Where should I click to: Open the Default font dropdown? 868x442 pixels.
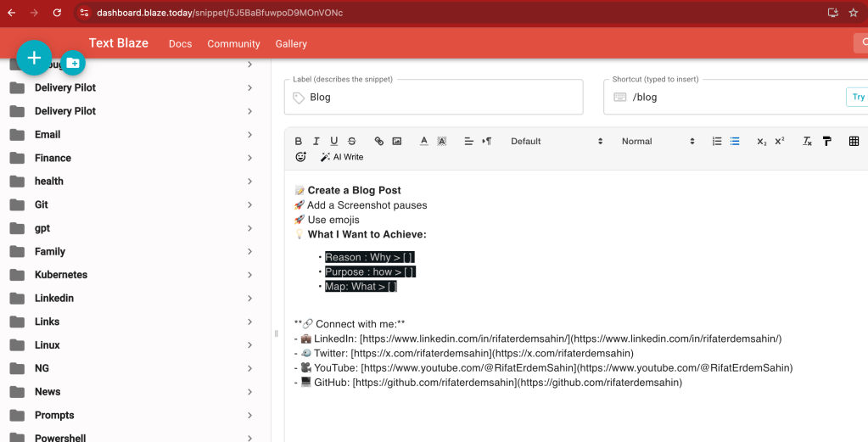click(556, 141)
